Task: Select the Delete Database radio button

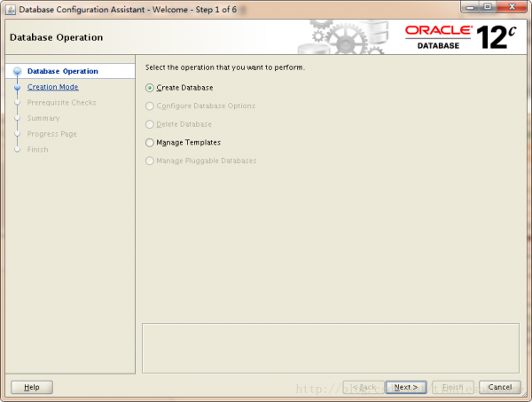Action: (x=150, y=124)
